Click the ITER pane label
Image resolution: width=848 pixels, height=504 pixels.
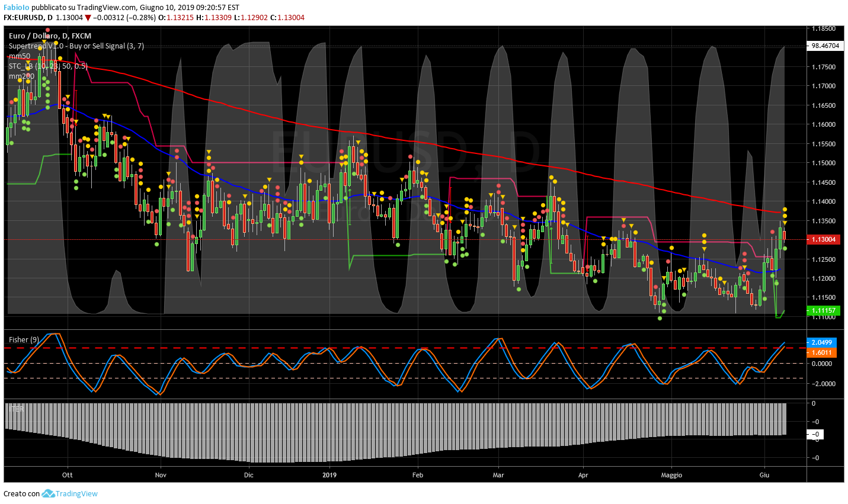click(17, 409)
